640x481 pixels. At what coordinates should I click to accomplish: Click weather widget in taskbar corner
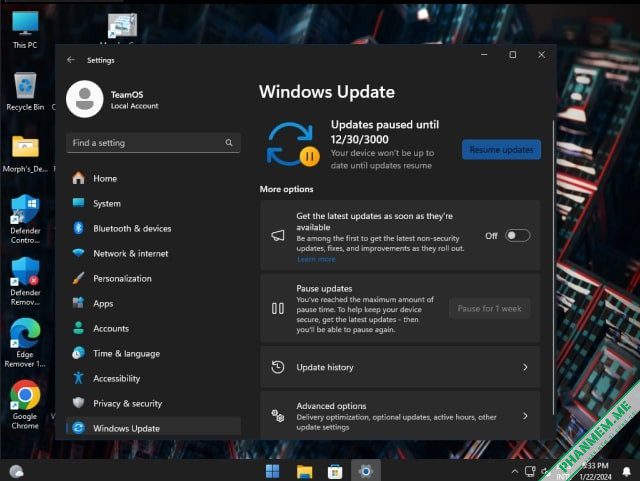point(16,472)
